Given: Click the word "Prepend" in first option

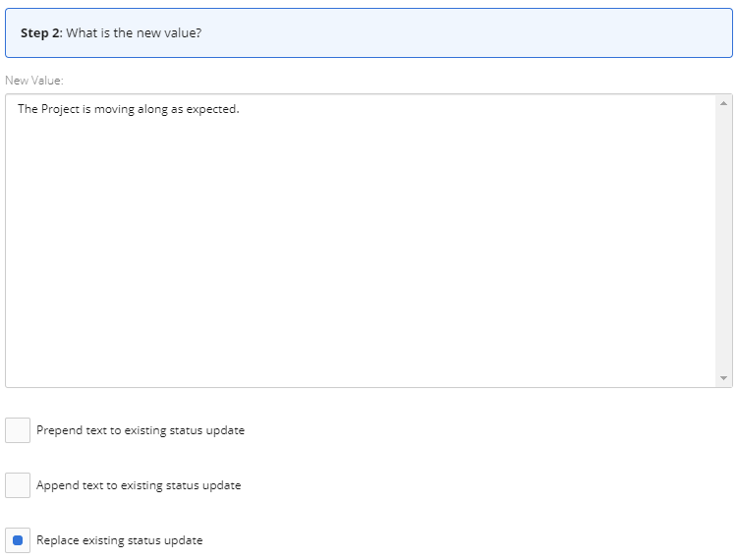Looking at the screenshot, I should tap(58, 430).
